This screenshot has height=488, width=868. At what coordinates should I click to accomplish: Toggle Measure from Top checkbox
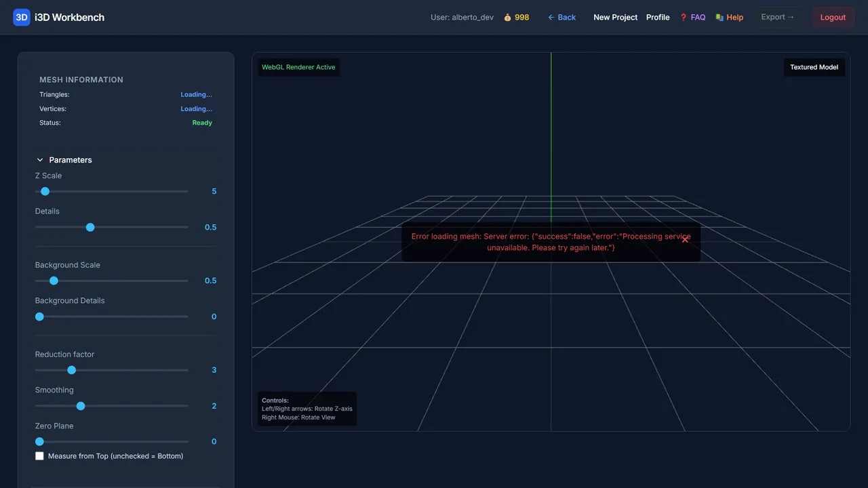tap(39, 456)
